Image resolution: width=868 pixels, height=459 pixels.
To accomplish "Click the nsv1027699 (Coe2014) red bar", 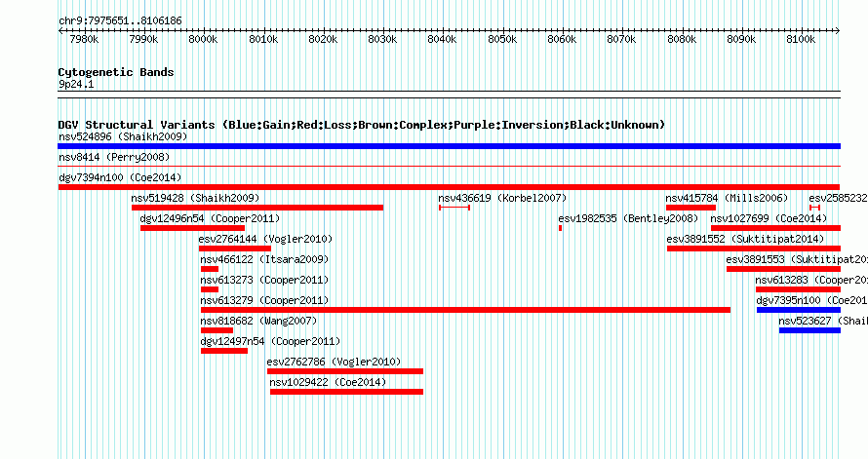I will (x=775, y=228).
